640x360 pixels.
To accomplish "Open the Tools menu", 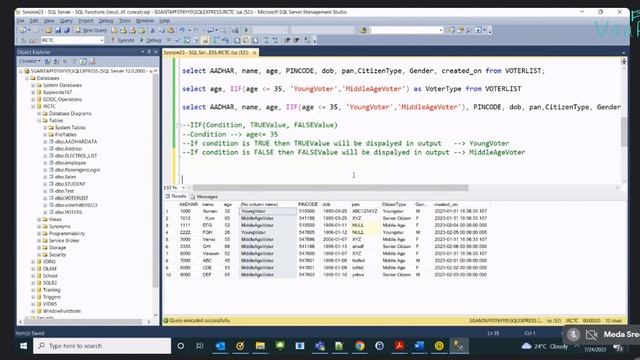I will tap(125, 20).
